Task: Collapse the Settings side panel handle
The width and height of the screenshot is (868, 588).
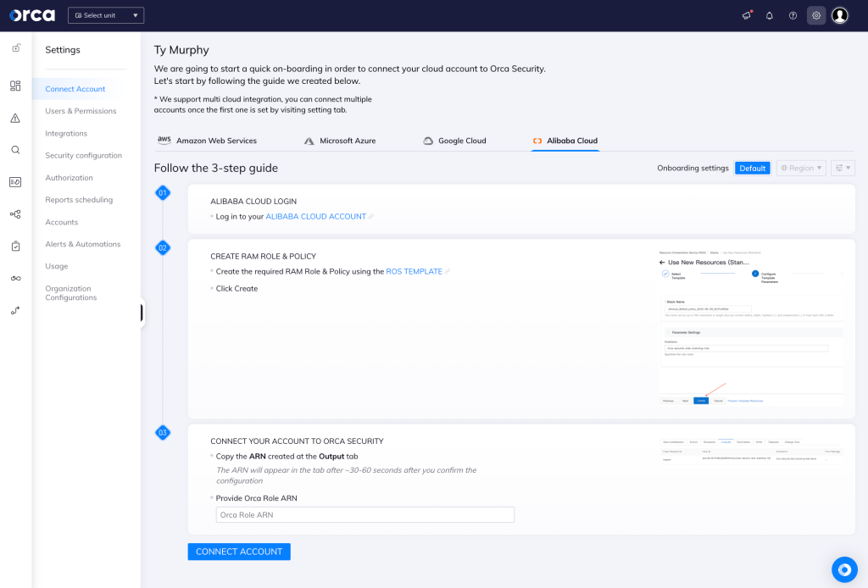Action: click(x=142, y=313)
